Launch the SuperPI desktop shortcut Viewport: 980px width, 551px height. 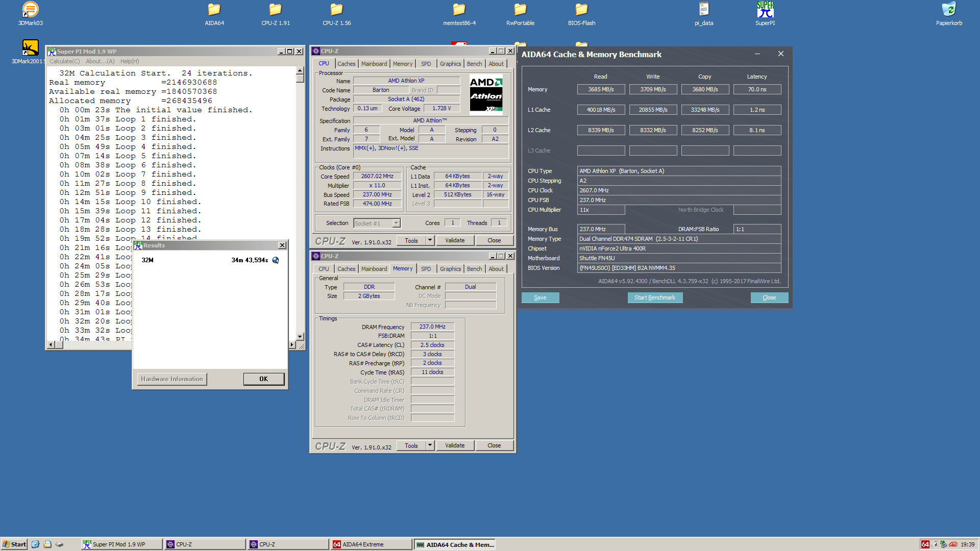[x=765, y=14]
